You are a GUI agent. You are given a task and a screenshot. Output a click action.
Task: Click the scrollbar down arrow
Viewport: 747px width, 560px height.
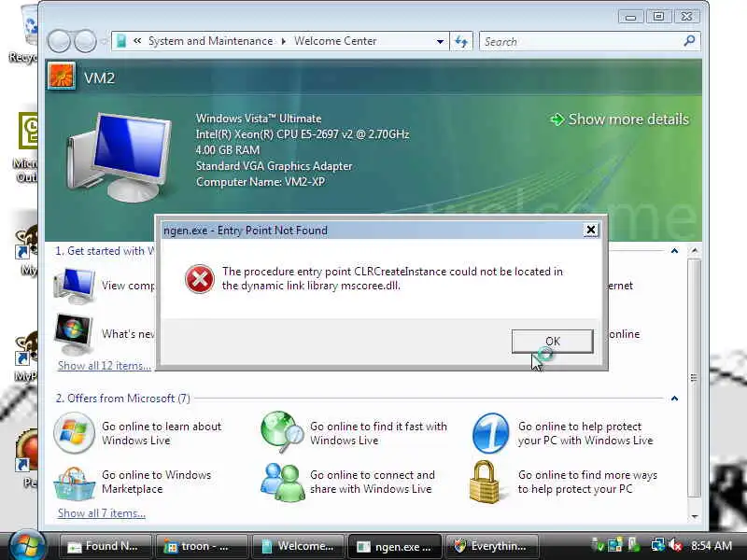(695, 517)
